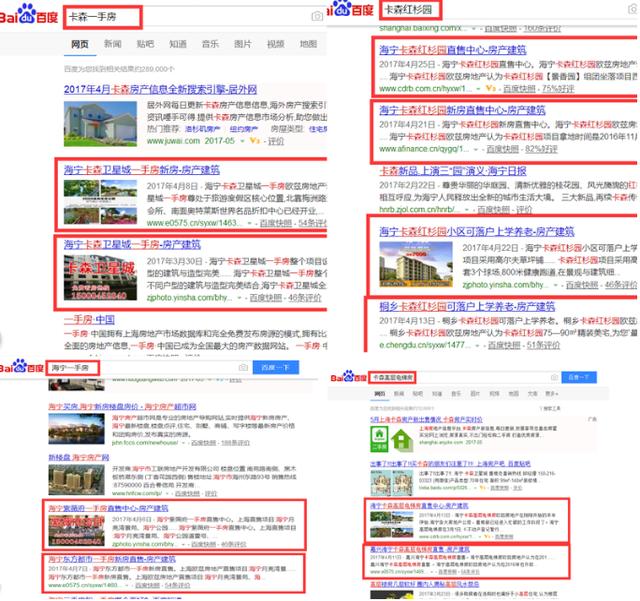Expand dropdown arrow after www.afinance.cn URL

[x=476, y=149]
